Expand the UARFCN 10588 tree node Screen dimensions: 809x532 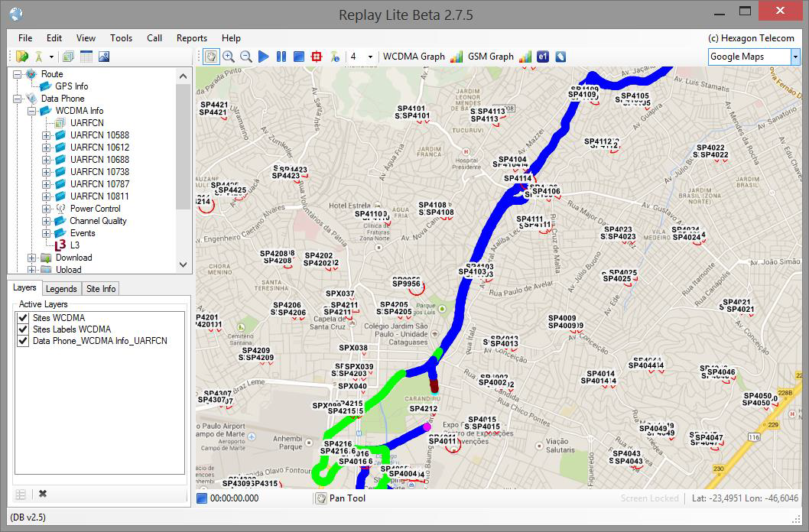pos(47,135)
